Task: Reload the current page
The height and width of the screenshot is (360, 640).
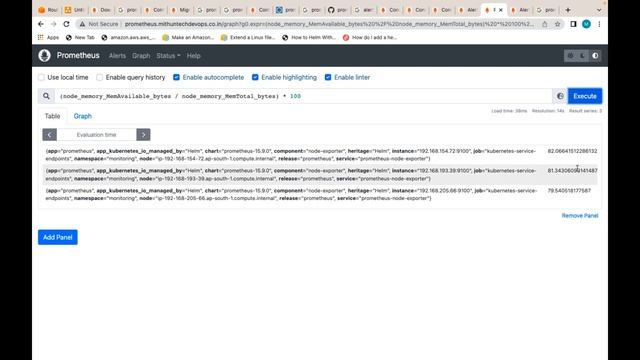Action: click(x=66, y=24)
